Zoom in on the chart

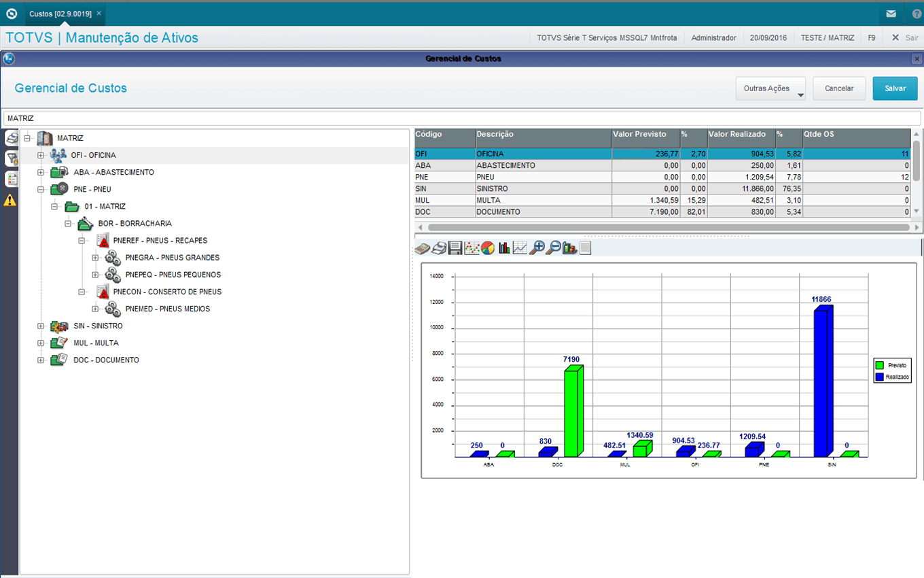pos(537,248)
